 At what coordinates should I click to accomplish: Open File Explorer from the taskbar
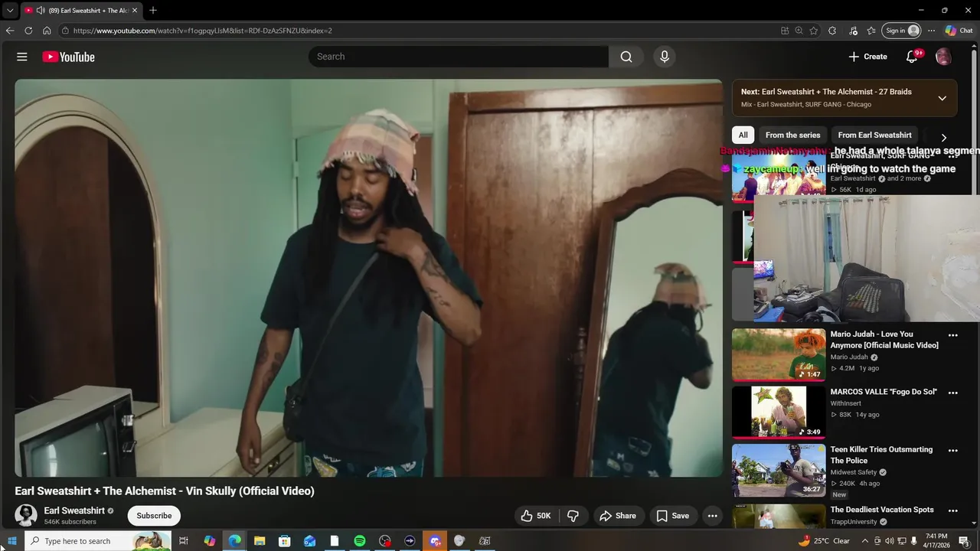point(260,541)
